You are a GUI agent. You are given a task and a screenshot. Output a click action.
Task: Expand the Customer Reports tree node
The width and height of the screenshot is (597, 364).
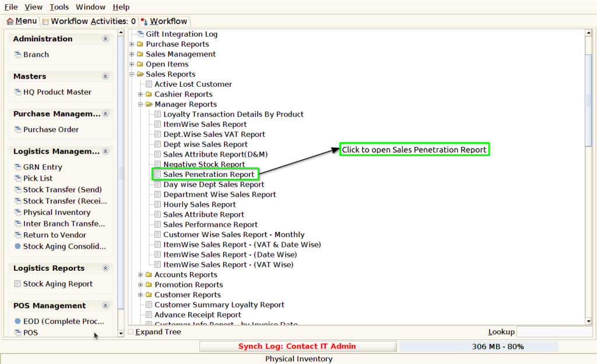pos(141,295)
